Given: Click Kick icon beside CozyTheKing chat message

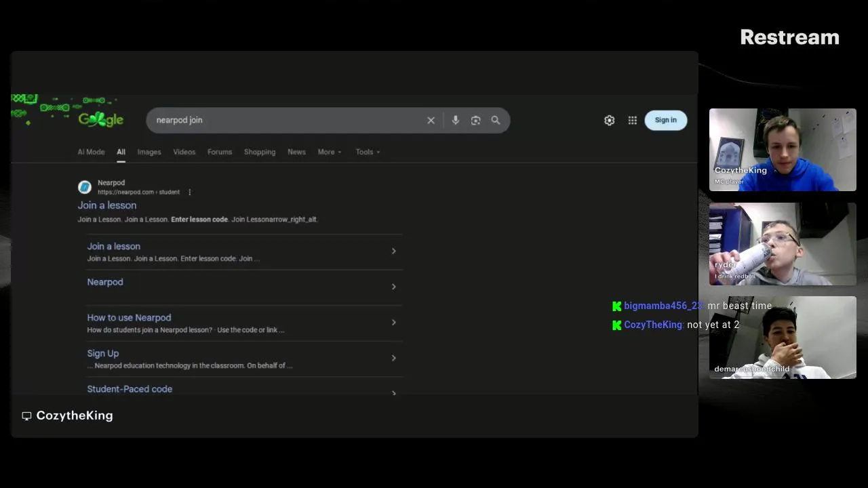Looking at the screenshot, I should 616,325.
